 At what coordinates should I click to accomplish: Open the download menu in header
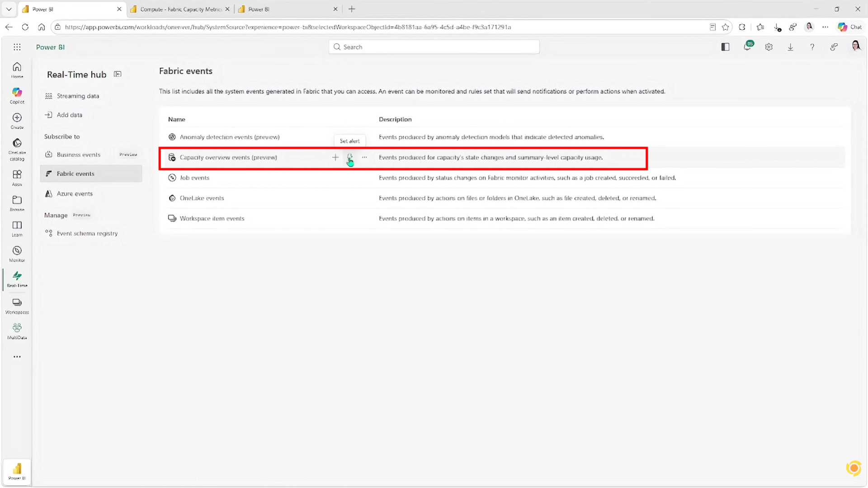click(791, 47)
